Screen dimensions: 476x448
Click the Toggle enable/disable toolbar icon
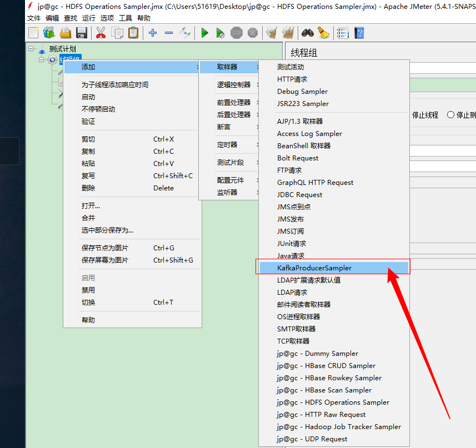pyautogui.click(x=185, y=33)
